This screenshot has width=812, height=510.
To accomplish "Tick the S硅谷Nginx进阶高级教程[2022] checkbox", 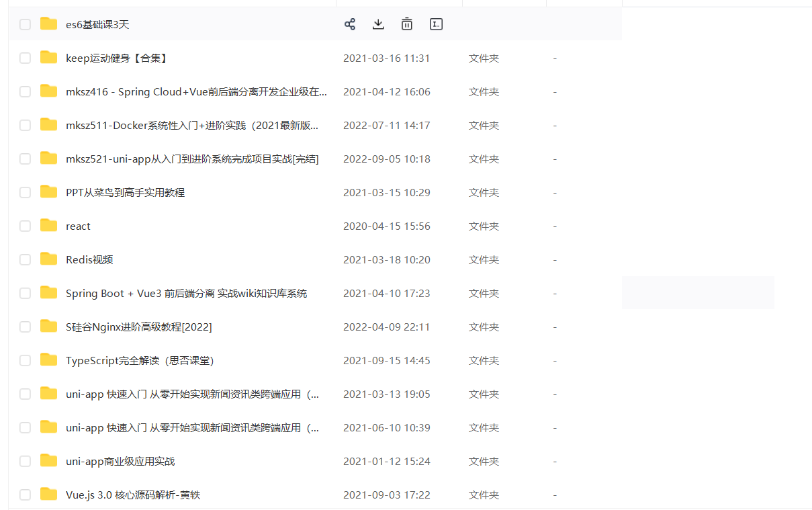I will (x=25, y=327).
